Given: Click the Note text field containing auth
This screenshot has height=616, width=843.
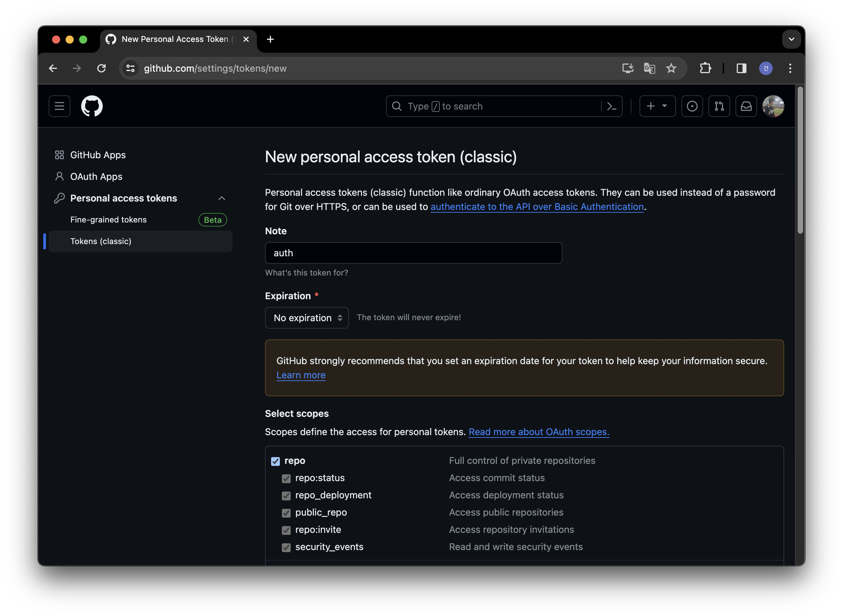Looking at the screenshot, I should [x=413, y=253].
